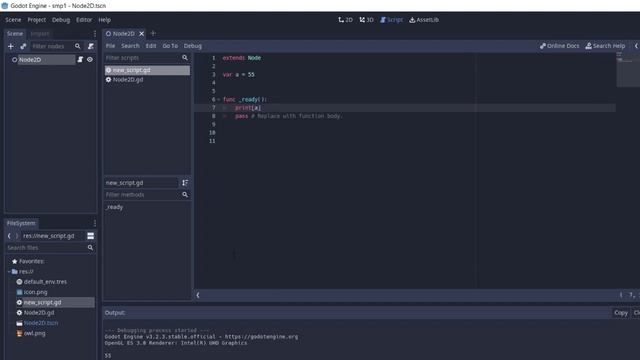Select Node2D.tscn scene file
The image size is (640, 360).
click(37, 323)
